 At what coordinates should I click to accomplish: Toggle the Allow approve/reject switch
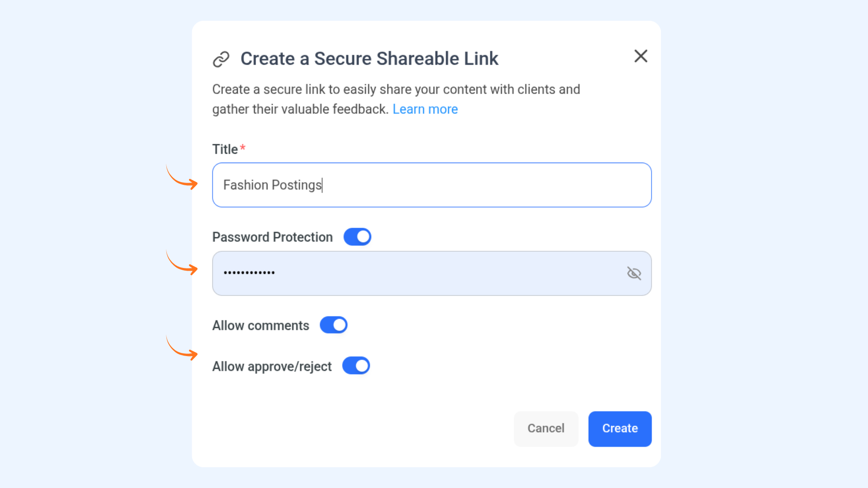356,366
